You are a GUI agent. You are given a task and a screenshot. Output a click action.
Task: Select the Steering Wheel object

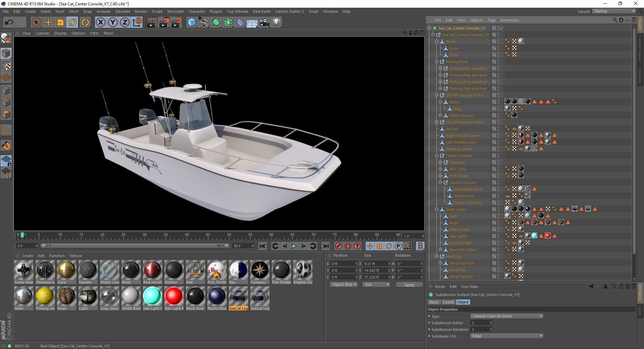459,149
